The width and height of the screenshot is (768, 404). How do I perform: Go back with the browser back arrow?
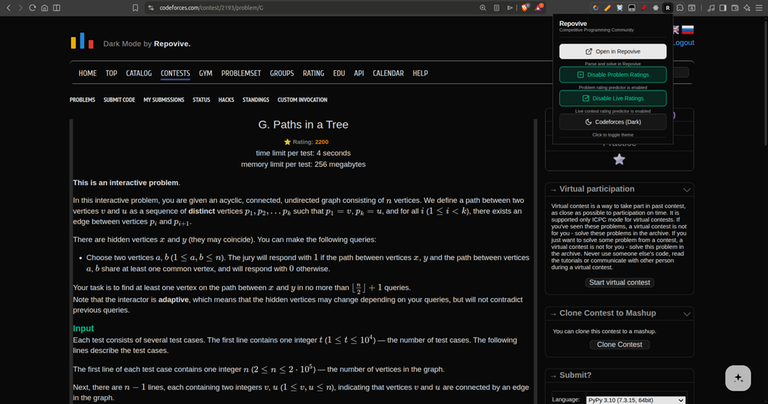(8, 8)
